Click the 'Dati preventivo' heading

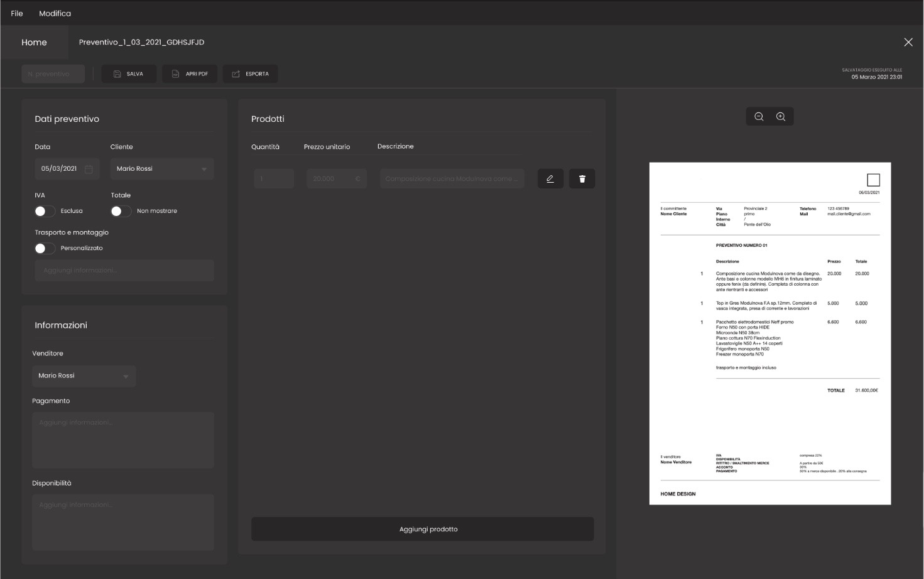tap(67, 119)
